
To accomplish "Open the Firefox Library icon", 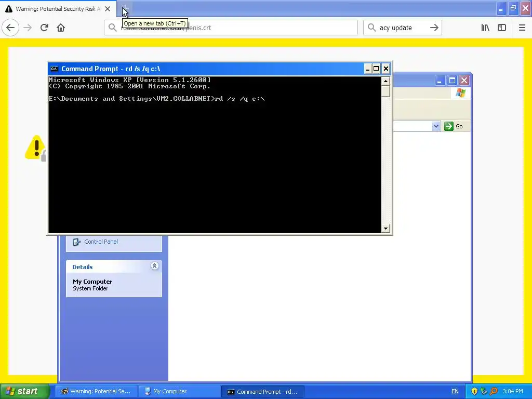I will click(x=485, y=28).
